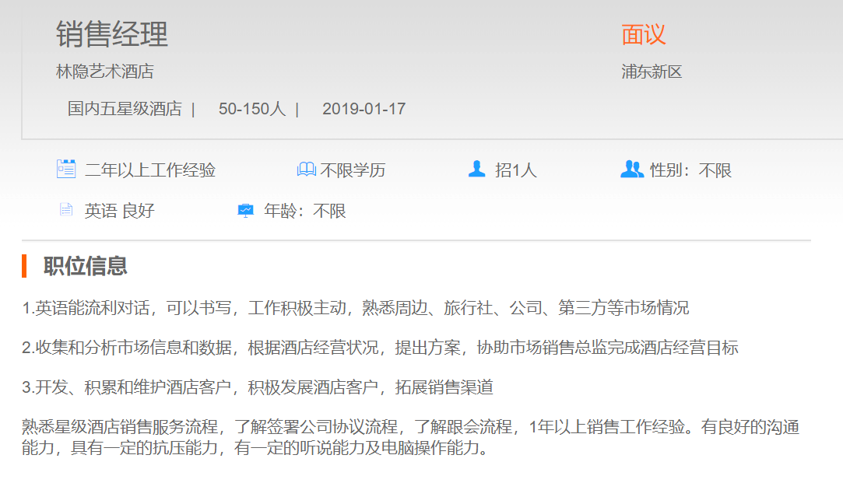Open the 林隐艺术酒店 company link
The height and width of the screenshot is (504, 843).
(x=105, y=72)
